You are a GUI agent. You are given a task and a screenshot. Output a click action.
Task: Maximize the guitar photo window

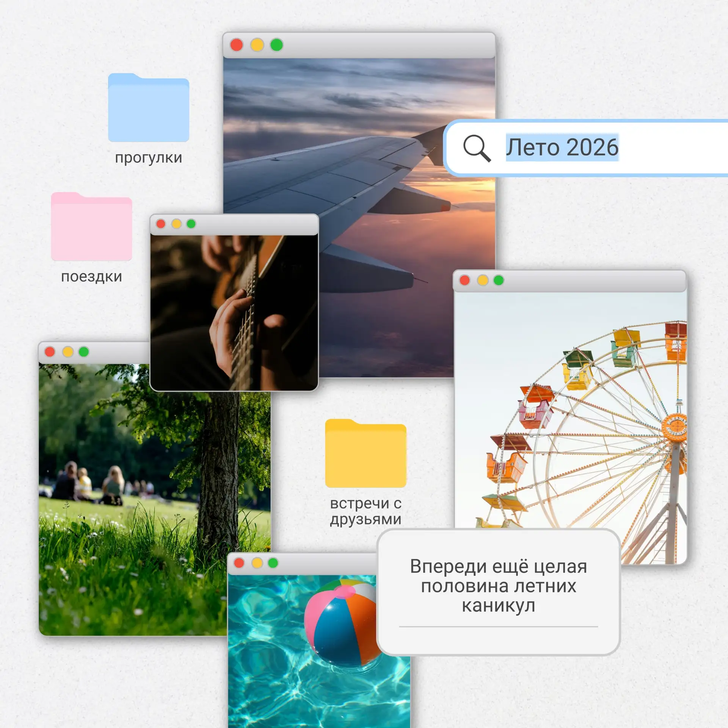tap(191, 224)
